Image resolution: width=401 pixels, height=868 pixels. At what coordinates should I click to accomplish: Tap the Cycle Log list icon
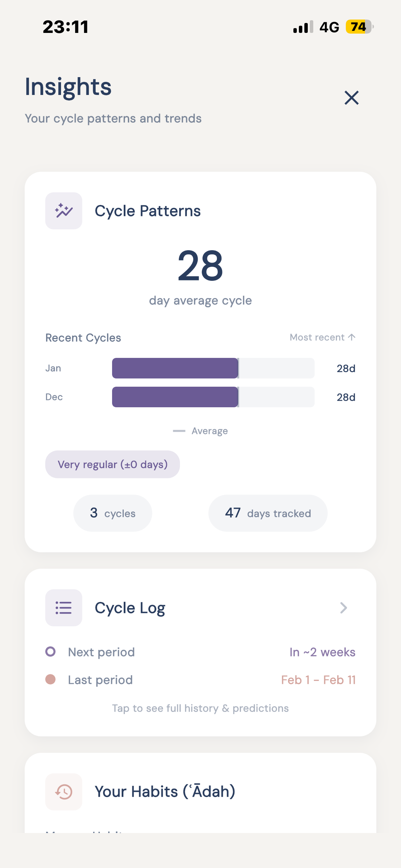(x=64, y=608)
